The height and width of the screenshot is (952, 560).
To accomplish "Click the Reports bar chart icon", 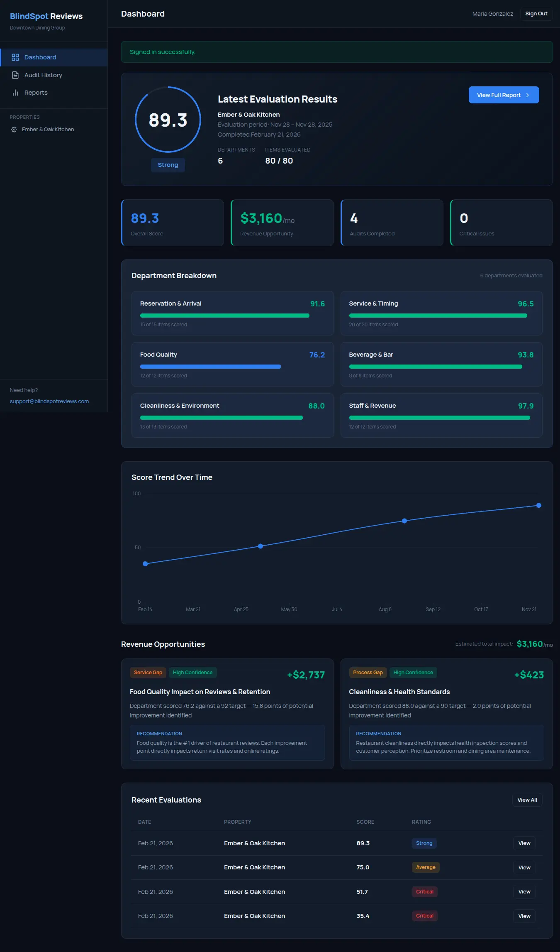I will click(15, 93).
